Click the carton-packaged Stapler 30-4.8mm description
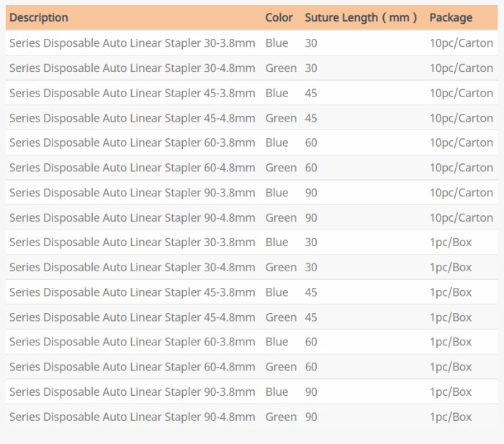 pos(132,68)
